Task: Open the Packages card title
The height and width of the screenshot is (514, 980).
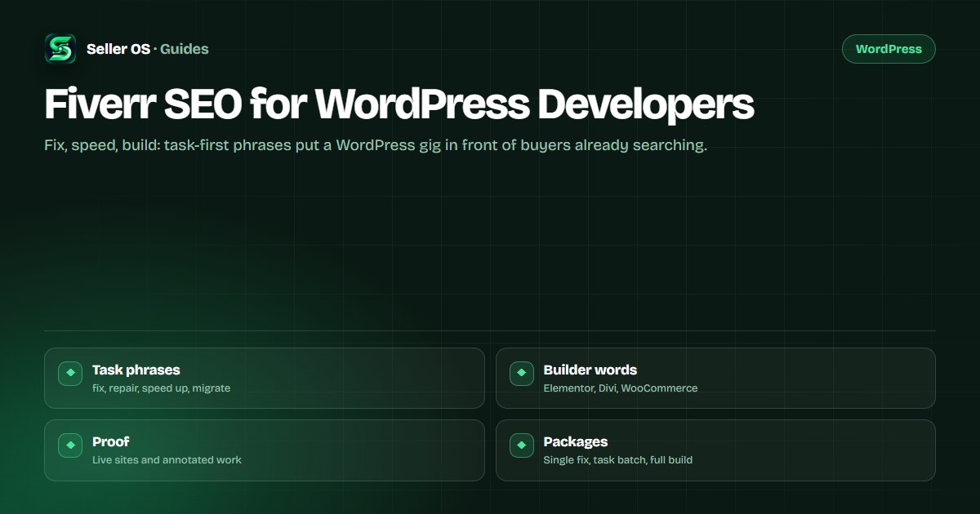Action: click(576, 441)
